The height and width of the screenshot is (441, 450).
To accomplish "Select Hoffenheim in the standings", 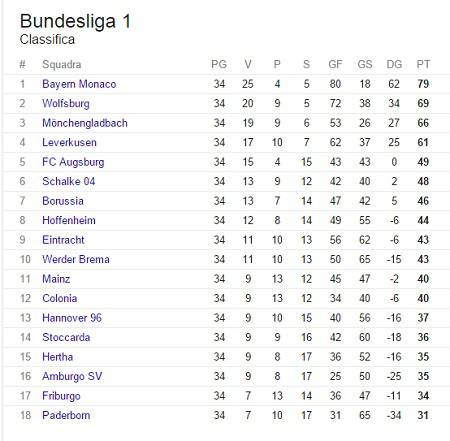I will (69, 220).
